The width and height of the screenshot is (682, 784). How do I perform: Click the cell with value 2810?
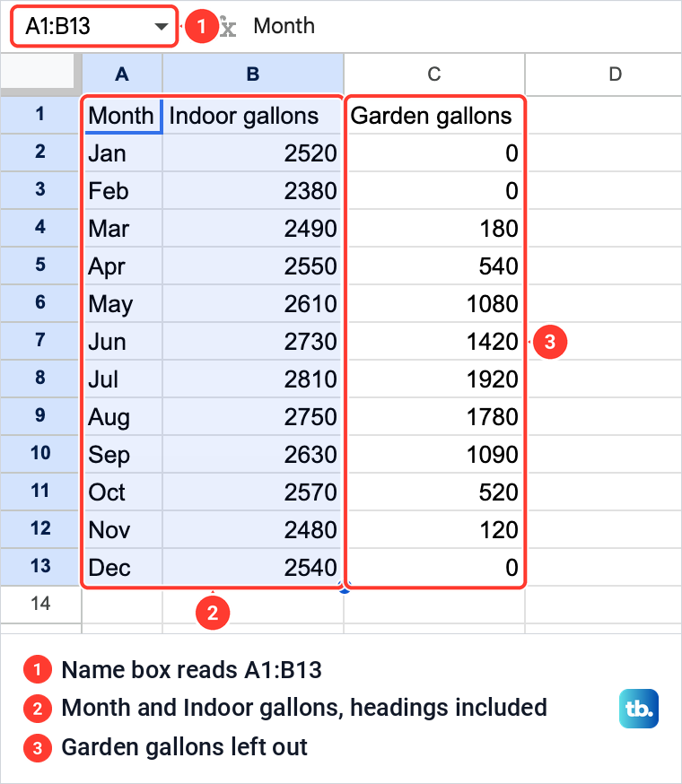(253, 379)
